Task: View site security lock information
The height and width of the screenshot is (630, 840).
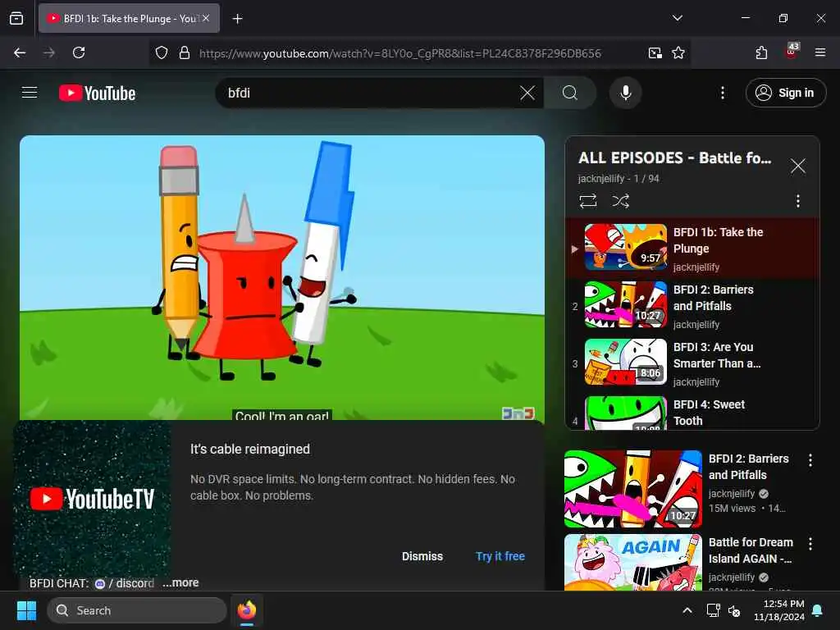Action: tap(185, 53)
